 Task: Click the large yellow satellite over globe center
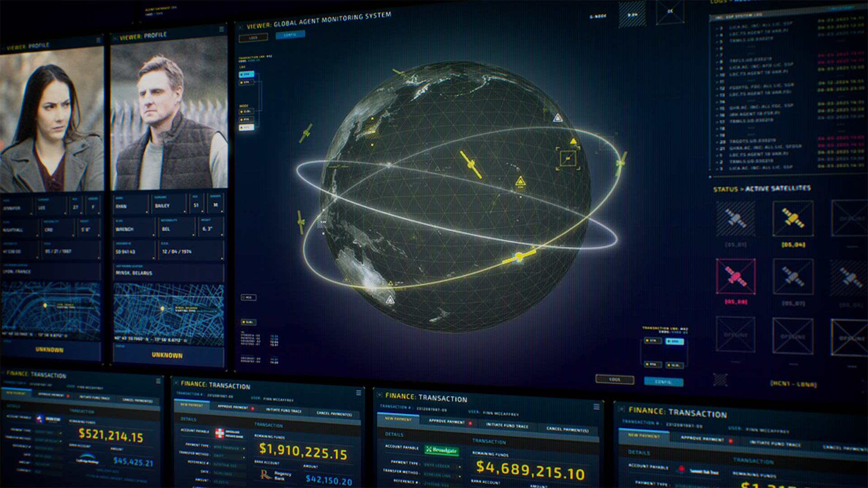click(471, 165)
